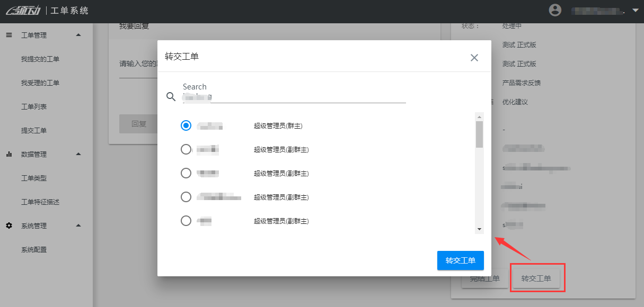Click the scroll down arrow in user list
The height and width of the screenshot is (307, 644).
pos(479,229)
